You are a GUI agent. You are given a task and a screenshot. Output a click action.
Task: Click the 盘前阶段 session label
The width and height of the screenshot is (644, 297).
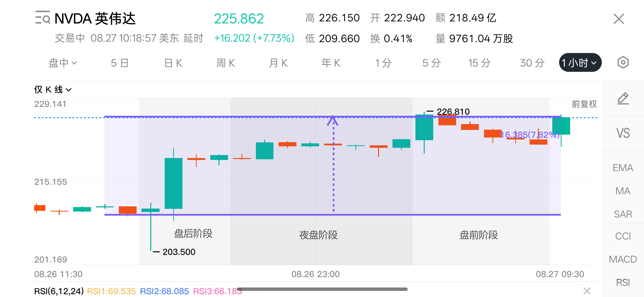click(479, 235)
